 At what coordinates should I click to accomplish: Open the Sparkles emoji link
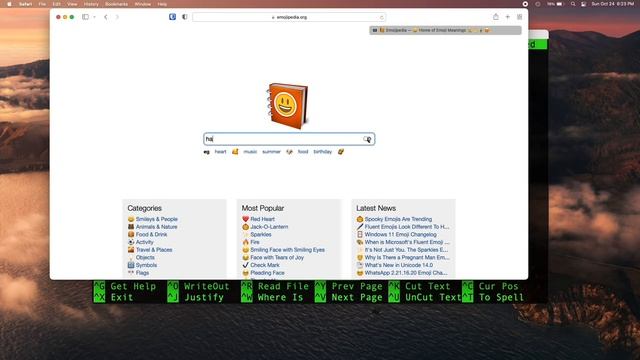[x=261, y=234]
